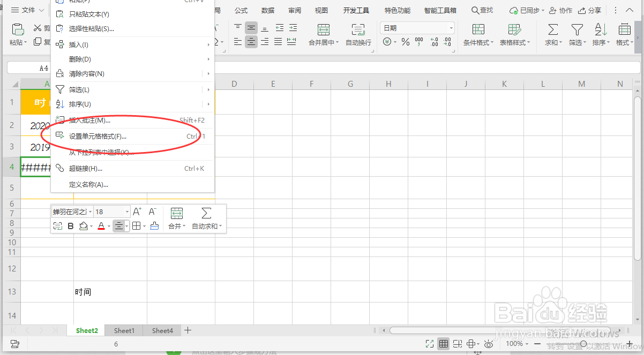Toggle center horizontal align button

[x=251, y=41]
